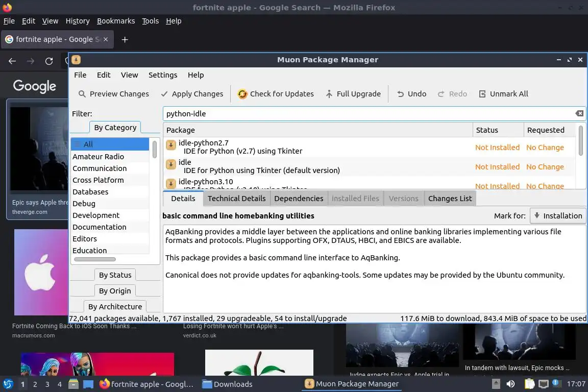Select the Editors category
Viewport: 588px width, 392px height.
coord(110,238)
